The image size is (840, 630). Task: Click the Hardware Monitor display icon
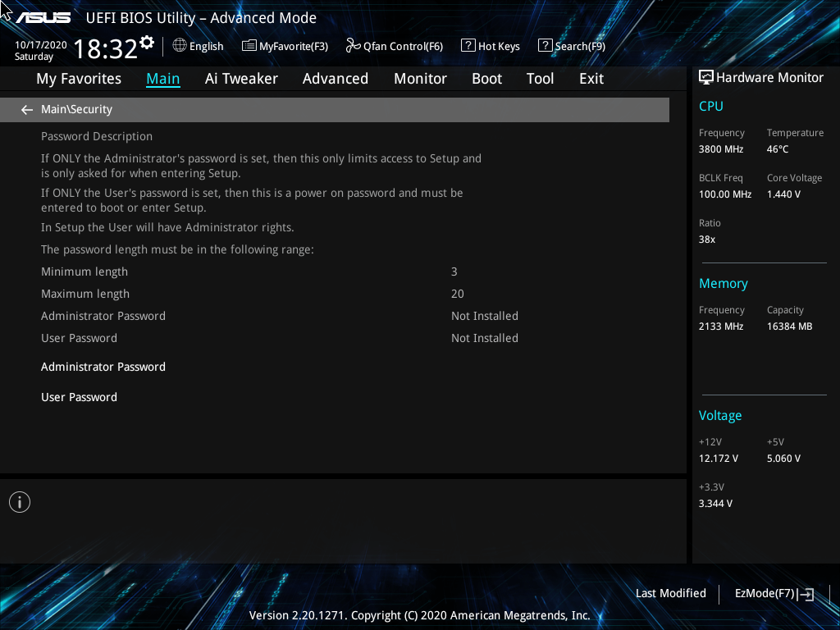705,77
